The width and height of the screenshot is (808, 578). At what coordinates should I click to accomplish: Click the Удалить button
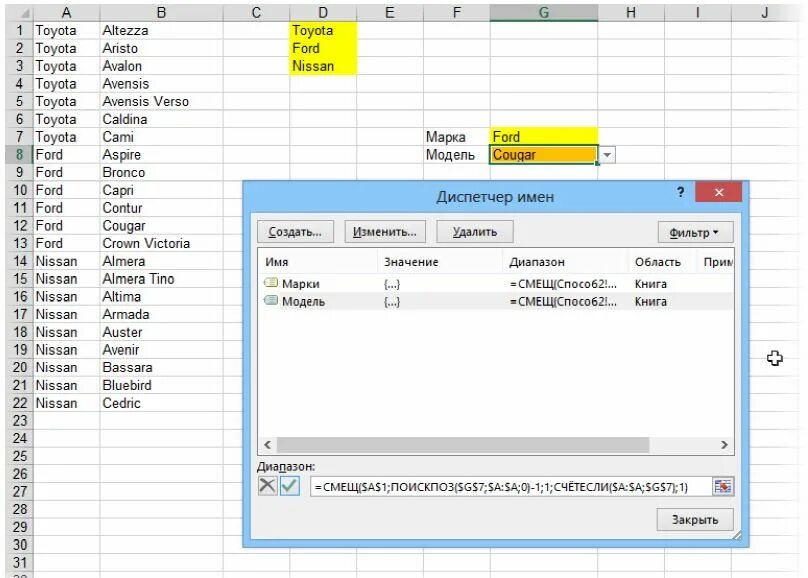[475, 232]
